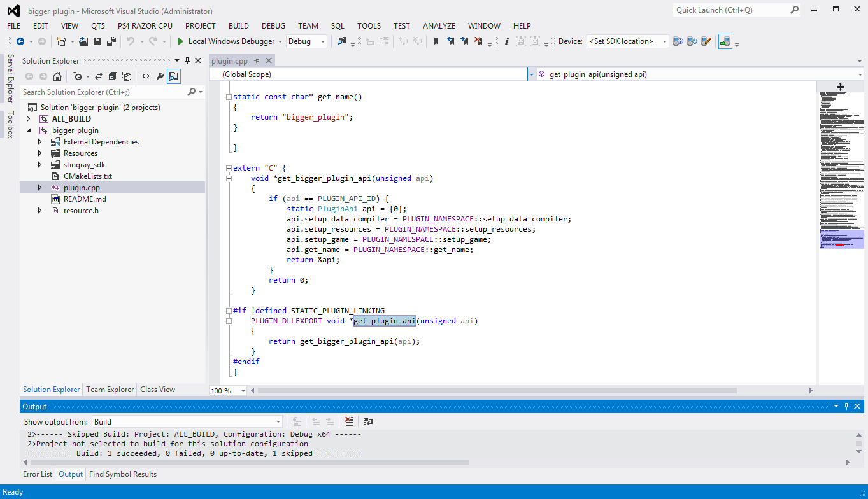Click the Undo arrow icon
Viewport: 868px width, 499px height.
131,41
